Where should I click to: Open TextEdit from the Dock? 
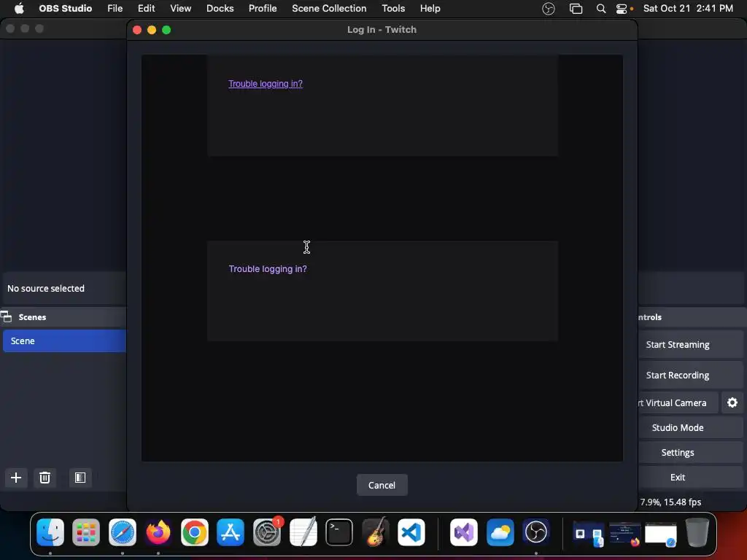click(303, 532)
